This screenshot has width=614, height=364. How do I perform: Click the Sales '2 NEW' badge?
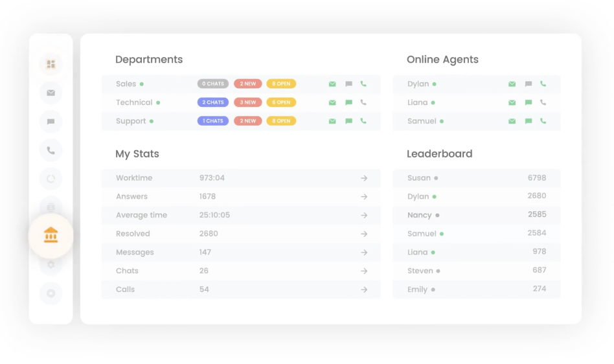(x=248, y=84)
